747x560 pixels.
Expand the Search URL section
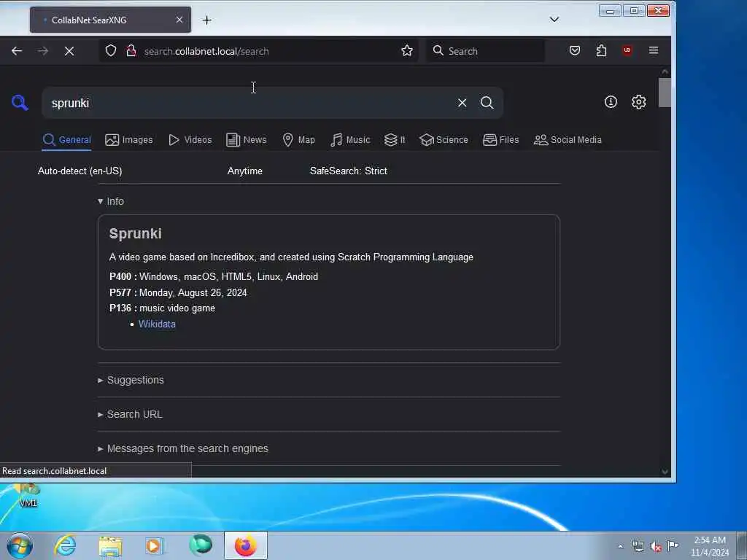[130, 414]
